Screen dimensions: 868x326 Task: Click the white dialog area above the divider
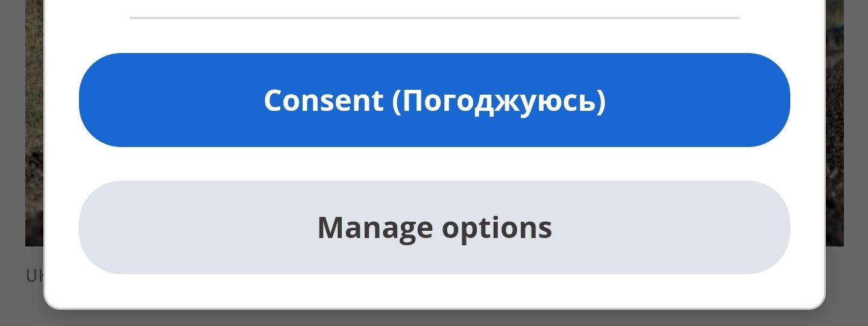click(434, 7)
